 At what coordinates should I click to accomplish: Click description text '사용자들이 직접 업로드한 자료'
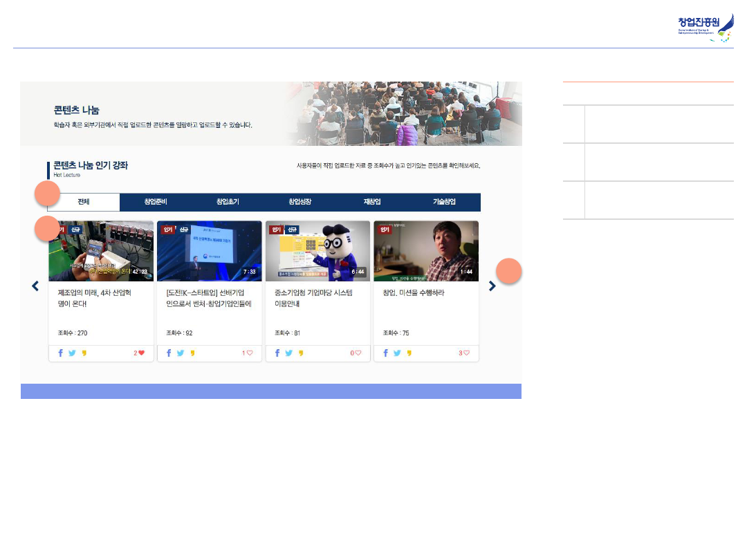tap(388, 166)
